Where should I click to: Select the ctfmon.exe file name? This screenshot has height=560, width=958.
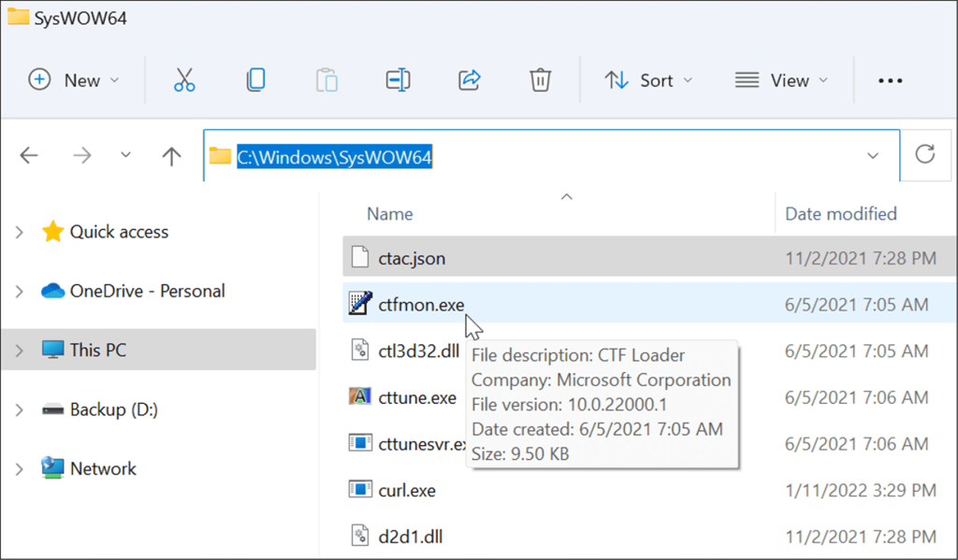click(421, 304)
